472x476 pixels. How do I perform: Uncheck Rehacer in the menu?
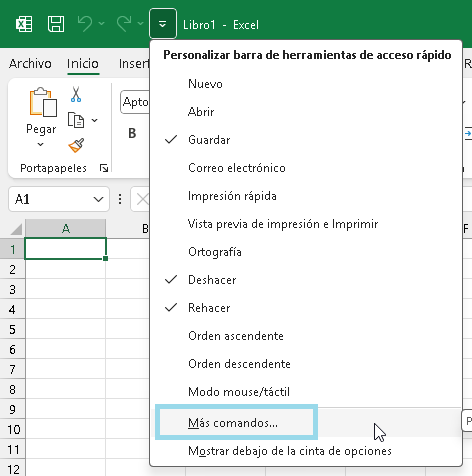[x=306, y=308]
